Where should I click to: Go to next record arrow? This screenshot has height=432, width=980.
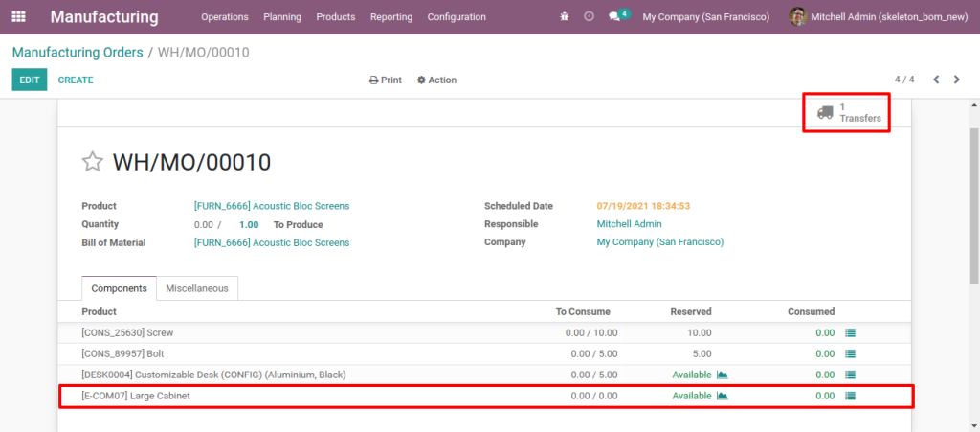pyautogui.click(x=956, y=80)
